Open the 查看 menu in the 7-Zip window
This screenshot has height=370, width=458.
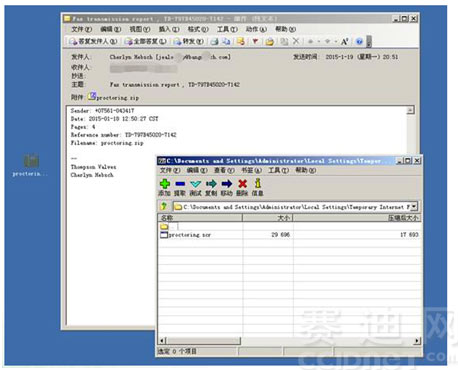click(x=224, y=170)
